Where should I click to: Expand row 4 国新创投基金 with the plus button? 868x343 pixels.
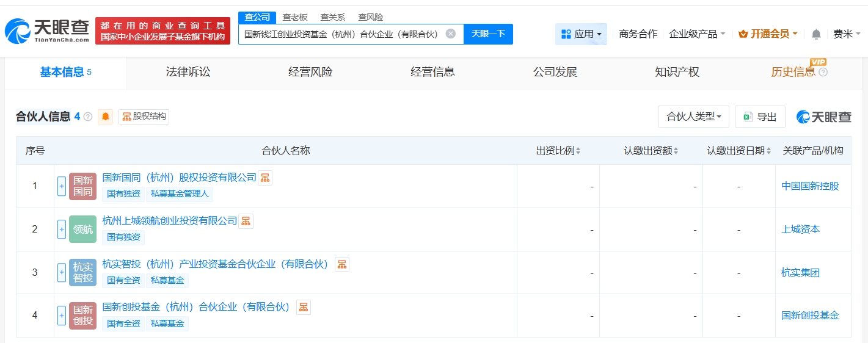click(x=62, y=316)
